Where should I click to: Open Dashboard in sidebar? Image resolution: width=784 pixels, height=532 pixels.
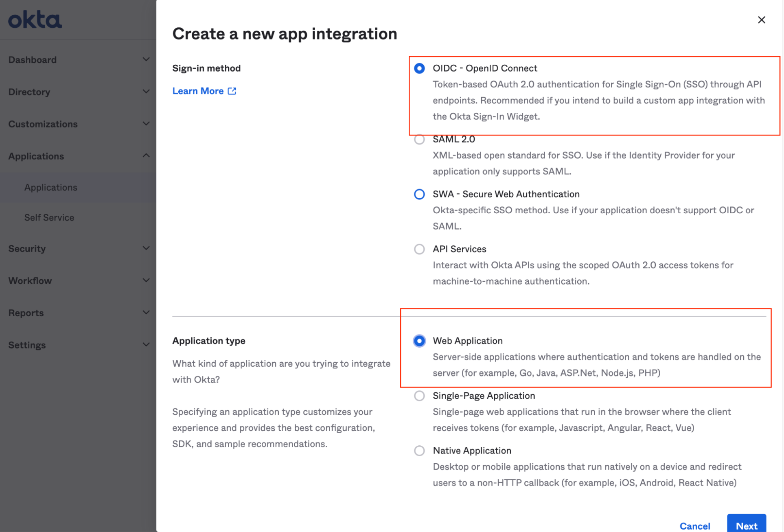(33, 60)
